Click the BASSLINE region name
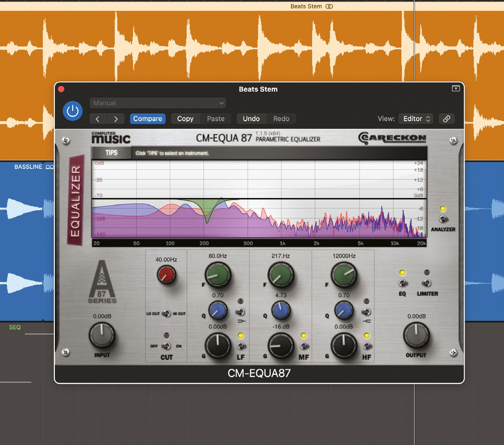The image size is (504, 445). (28, 167)
